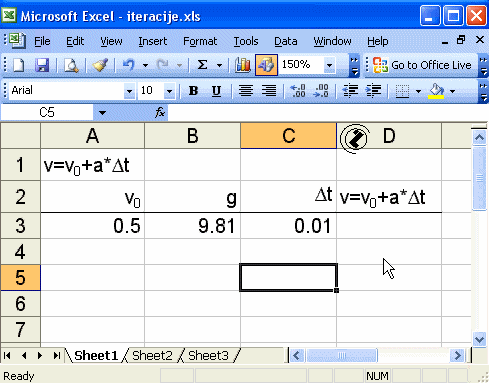Open the View menu
Viewport: 489px width, 383px height.
pos(111,41)
